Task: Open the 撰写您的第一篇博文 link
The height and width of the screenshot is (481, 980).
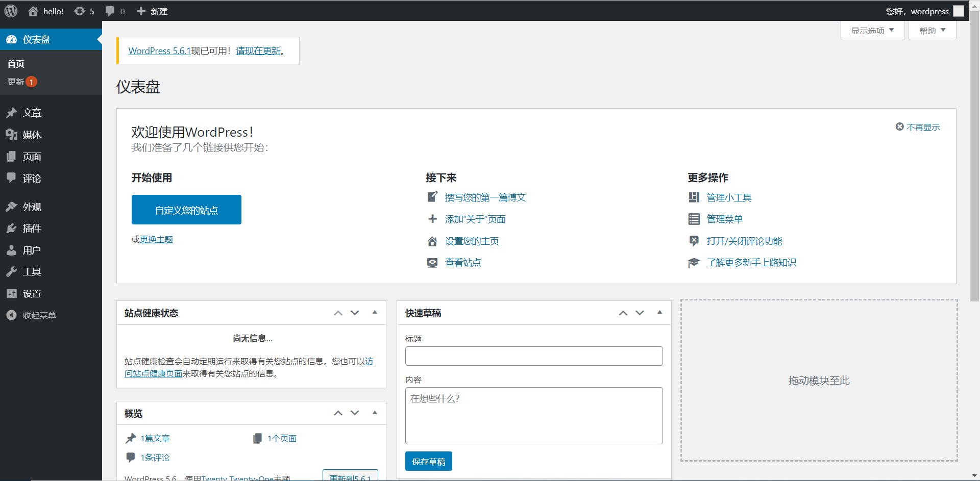Action: pos(485,197)
